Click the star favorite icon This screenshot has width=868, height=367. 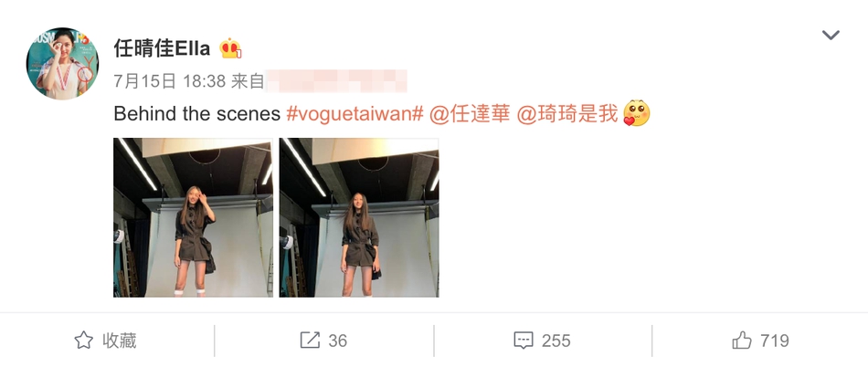pos(83,340)
